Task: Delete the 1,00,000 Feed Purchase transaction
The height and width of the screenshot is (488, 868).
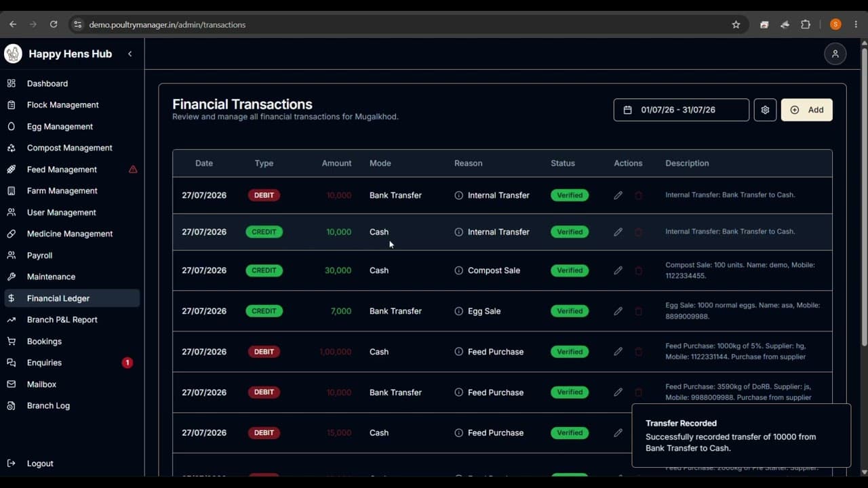Action: [x=638, y=352]
